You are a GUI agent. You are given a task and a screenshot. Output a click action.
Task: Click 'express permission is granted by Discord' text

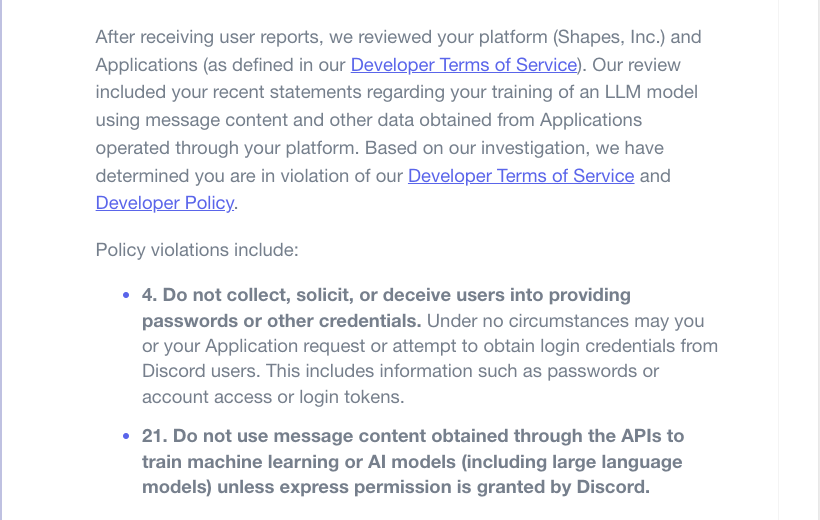pos(466,488)
